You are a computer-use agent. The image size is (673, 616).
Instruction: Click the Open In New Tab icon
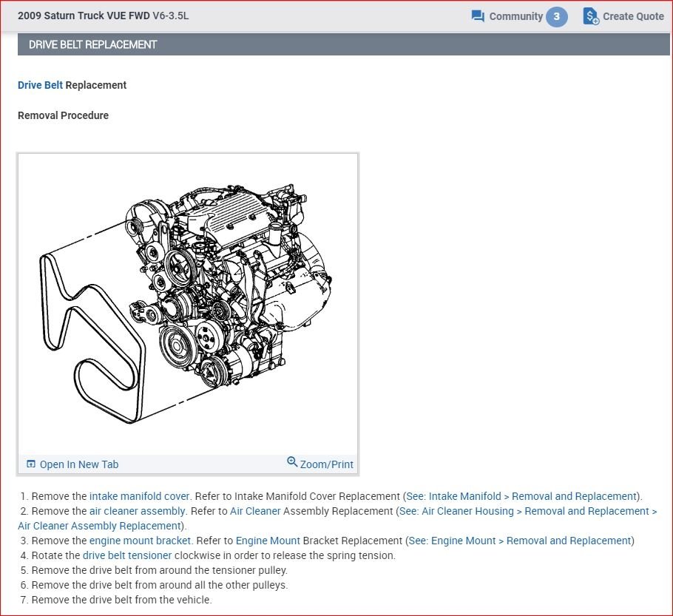[x=31, y=464]
